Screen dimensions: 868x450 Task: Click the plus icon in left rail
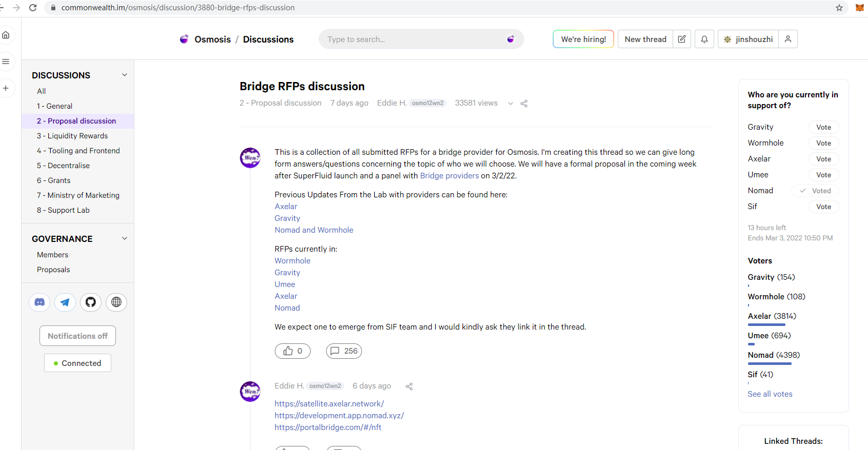pyautogui.click(x=6, y=88)
